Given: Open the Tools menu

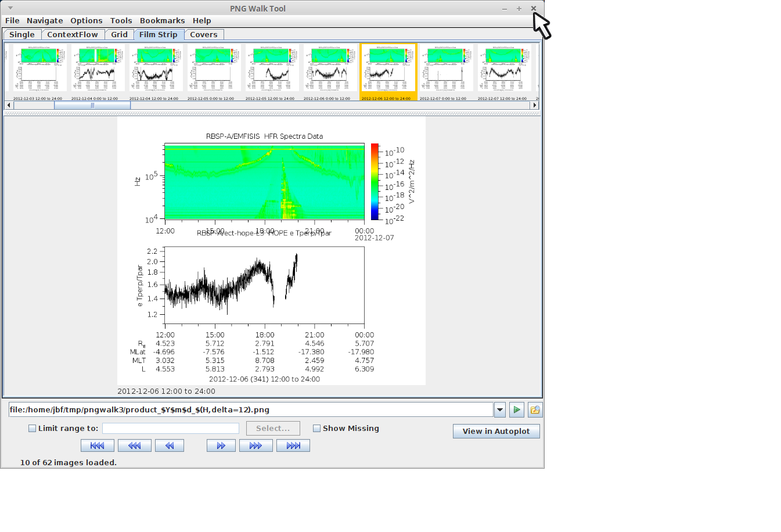Looking at the screenshot, I should click(121, 21).
